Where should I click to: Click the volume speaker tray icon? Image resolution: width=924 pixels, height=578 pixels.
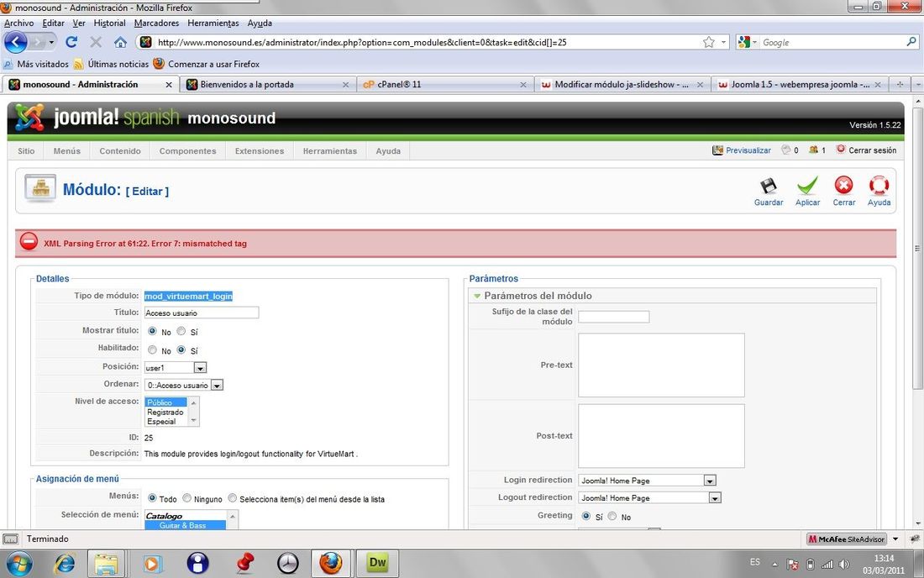[844, 565]
